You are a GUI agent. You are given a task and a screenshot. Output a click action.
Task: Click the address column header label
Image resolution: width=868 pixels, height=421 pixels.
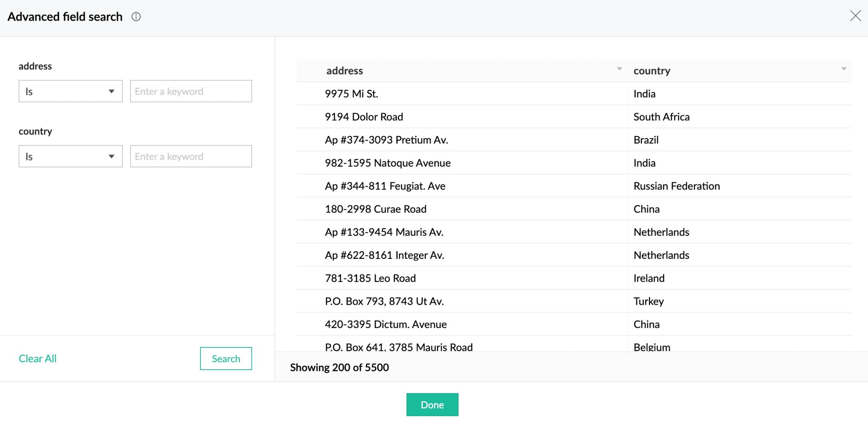(x=344, y=71)
